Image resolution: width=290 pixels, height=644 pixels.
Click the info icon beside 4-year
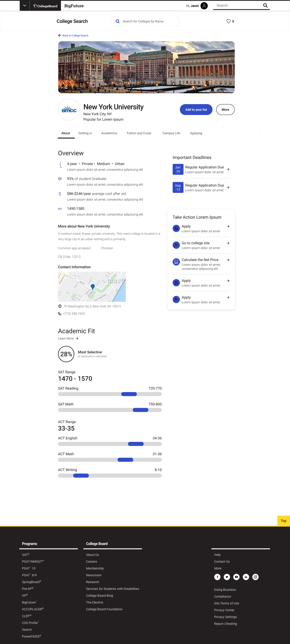click(60, 165)
